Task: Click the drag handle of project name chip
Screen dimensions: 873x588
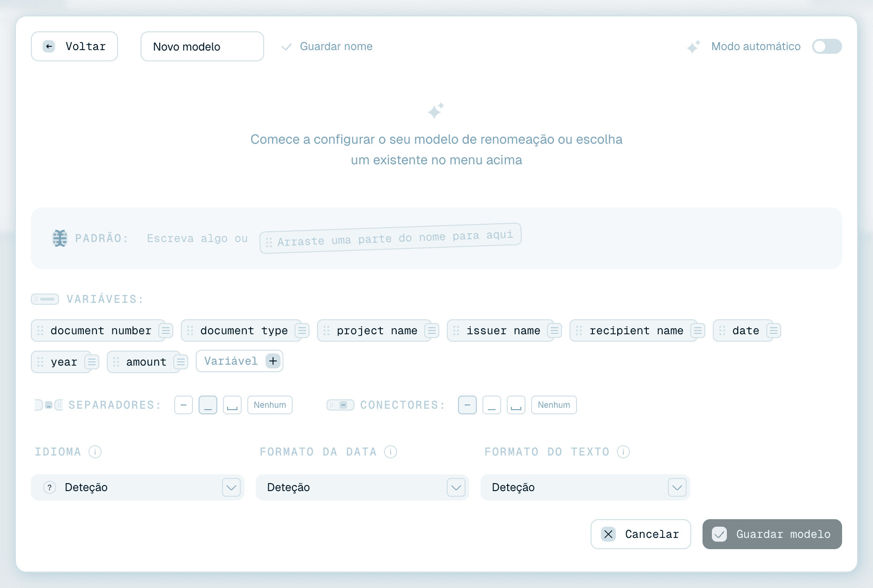Action: [326, 331]
